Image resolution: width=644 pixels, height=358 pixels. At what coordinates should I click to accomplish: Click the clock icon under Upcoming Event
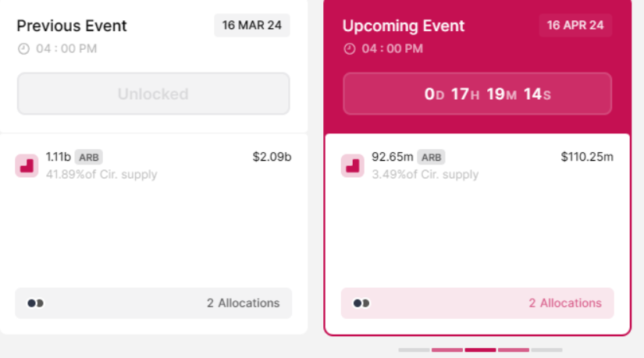click(349, 49)
